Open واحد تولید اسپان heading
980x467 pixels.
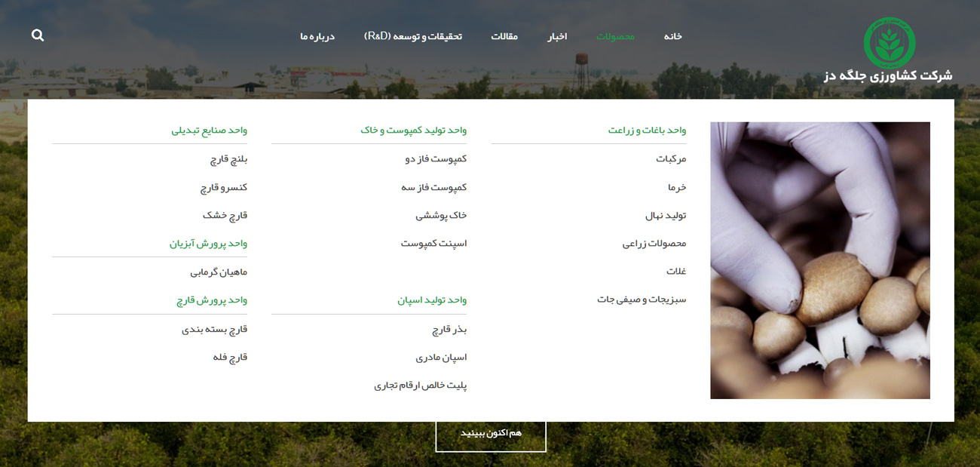coord(432,300)
